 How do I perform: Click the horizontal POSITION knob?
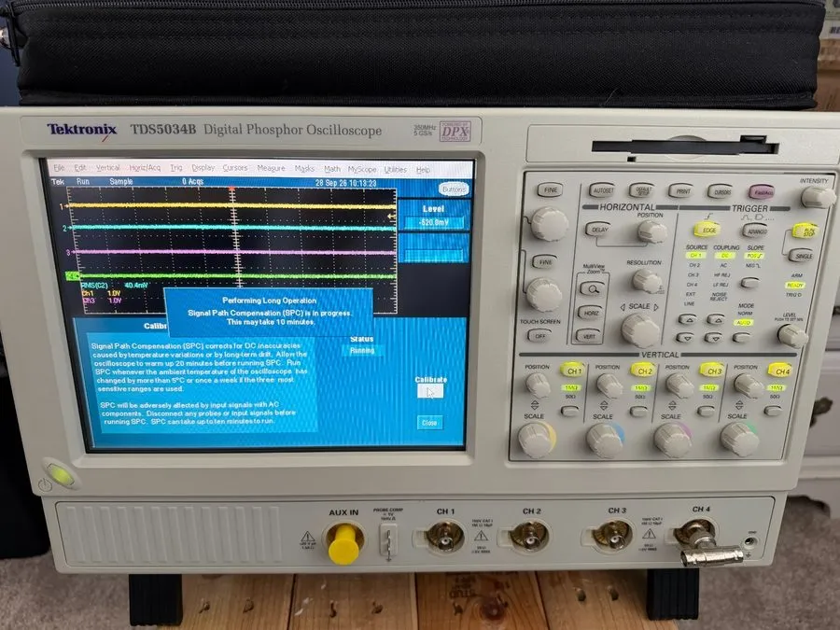coord(652,232)
